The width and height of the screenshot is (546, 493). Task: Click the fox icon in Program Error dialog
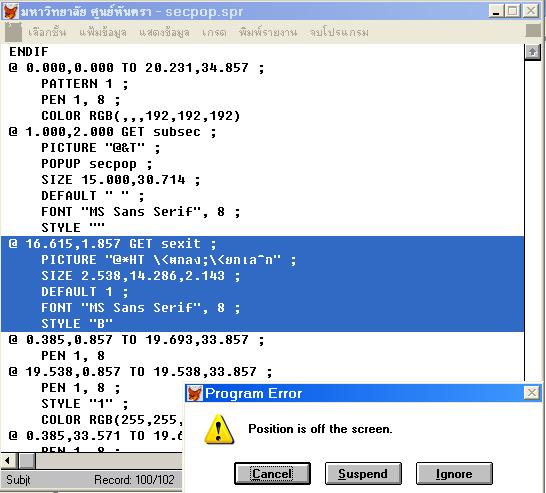tap(194, 393)
